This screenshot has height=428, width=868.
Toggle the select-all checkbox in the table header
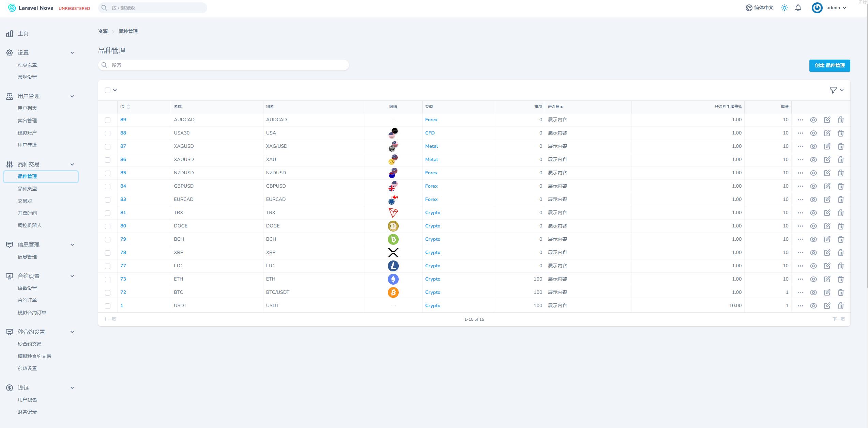pos(108,90)
